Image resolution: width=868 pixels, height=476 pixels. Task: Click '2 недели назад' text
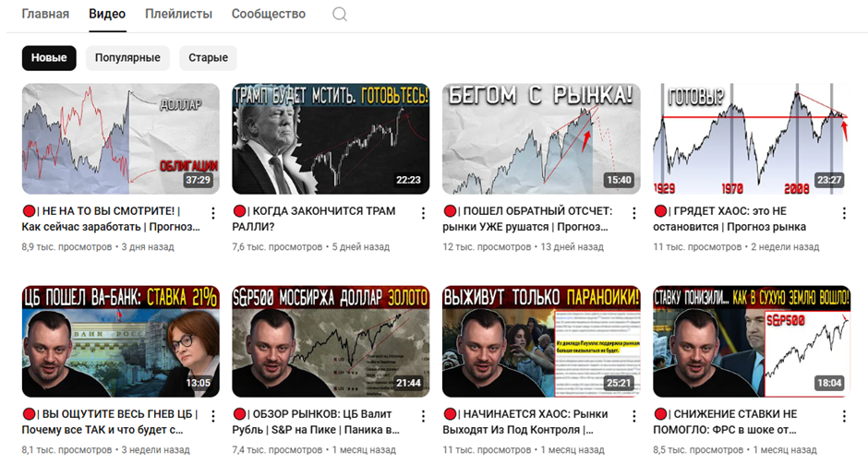pos(785,247)
